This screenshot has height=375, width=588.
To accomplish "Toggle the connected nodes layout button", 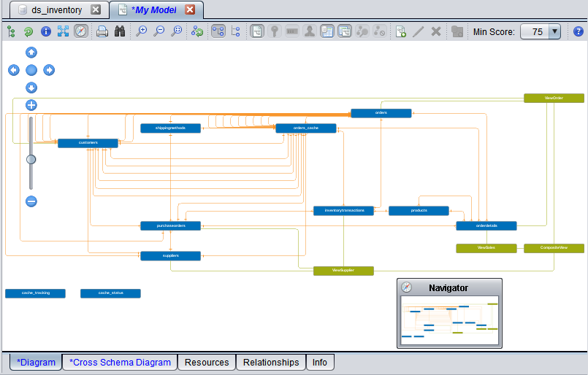I will pyautogui.click(x=218, y=31).
